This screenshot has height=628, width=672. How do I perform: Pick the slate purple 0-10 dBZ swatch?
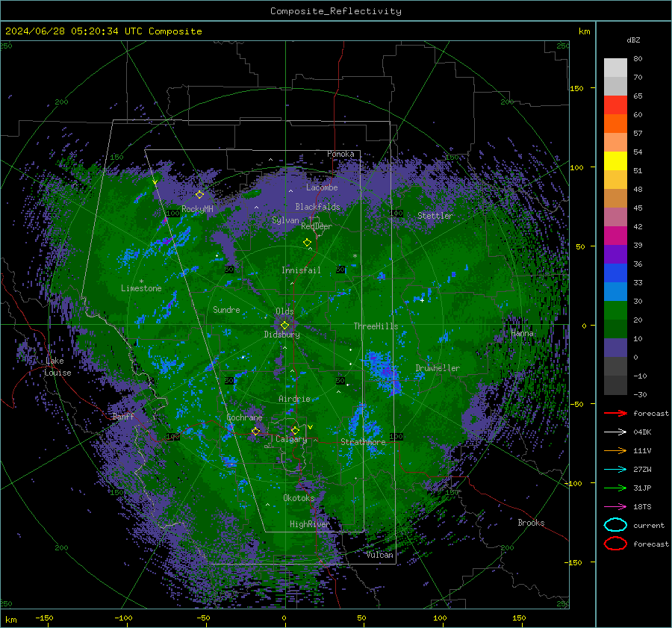(x=615, y=348)
